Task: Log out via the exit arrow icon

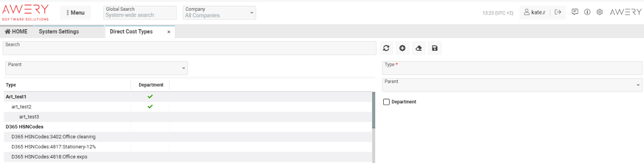Action: pyautogui.click(x=558, y=12)
